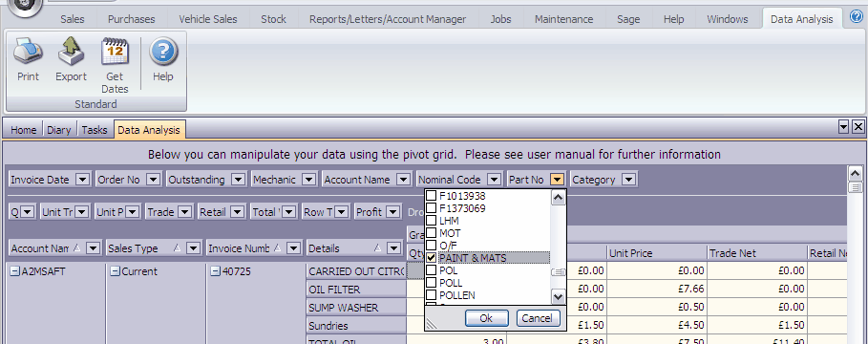
Task: Click the Print icon
Action: click(28, 52)
